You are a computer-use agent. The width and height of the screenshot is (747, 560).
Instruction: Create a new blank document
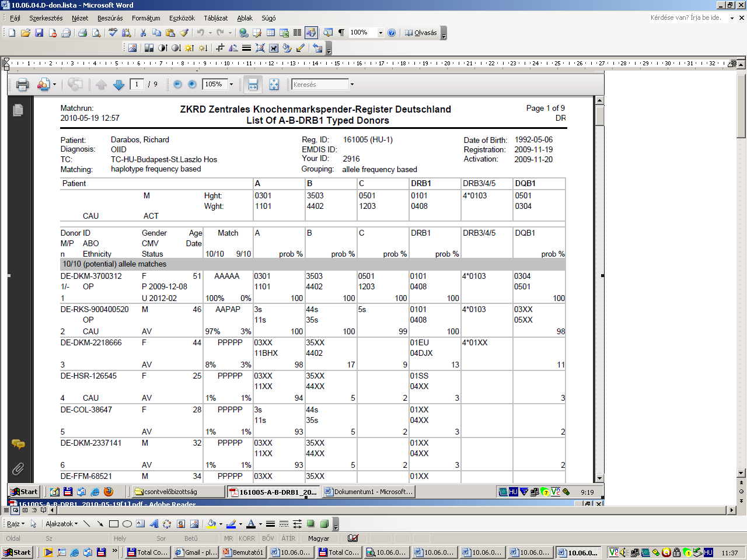click(x=11, y=33)
